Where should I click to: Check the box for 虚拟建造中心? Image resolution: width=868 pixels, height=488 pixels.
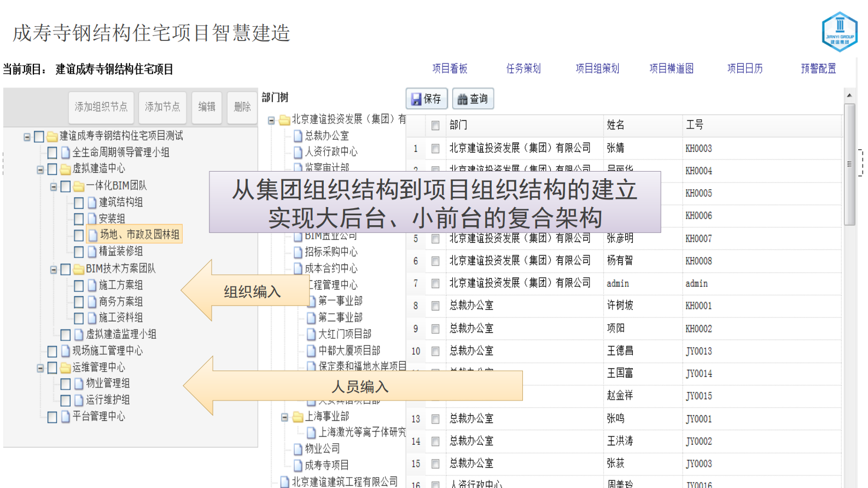53,169
